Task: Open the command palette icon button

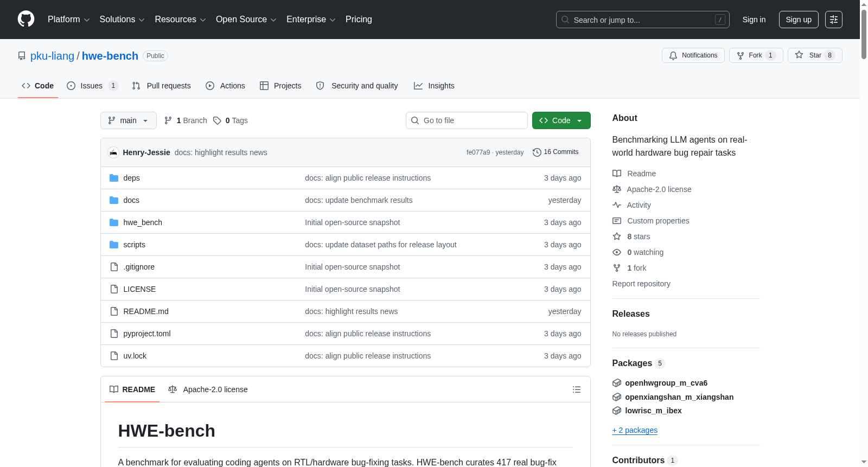Action: coord(833,20)
